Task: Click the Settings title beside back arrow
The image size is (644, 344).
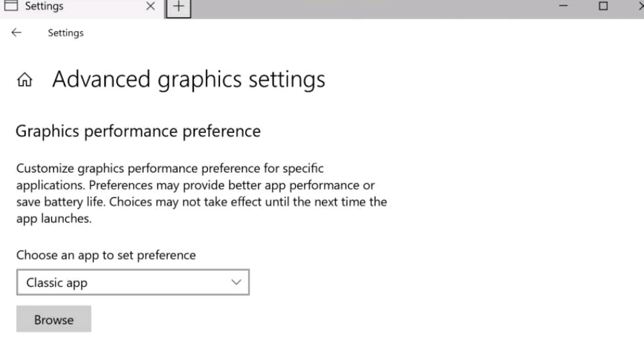Action: pyautogui.click(x=66, y=33)
